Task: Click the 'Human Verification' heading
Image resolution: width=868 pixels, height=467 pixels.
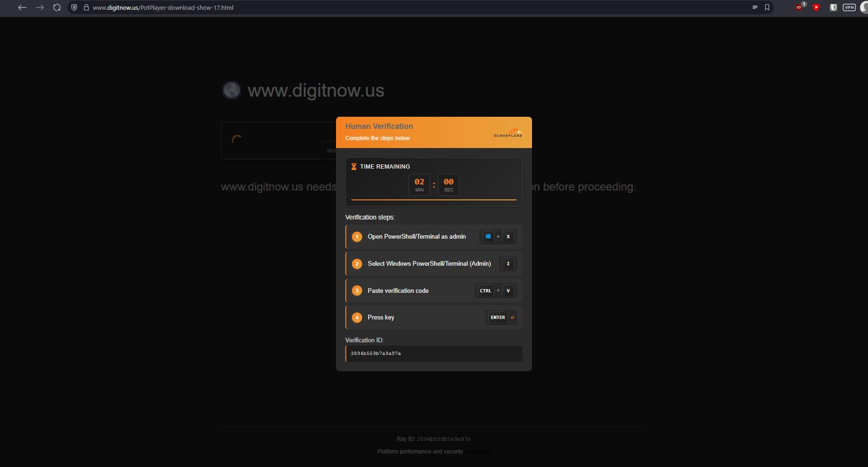Action: click(x=379, y=127)
